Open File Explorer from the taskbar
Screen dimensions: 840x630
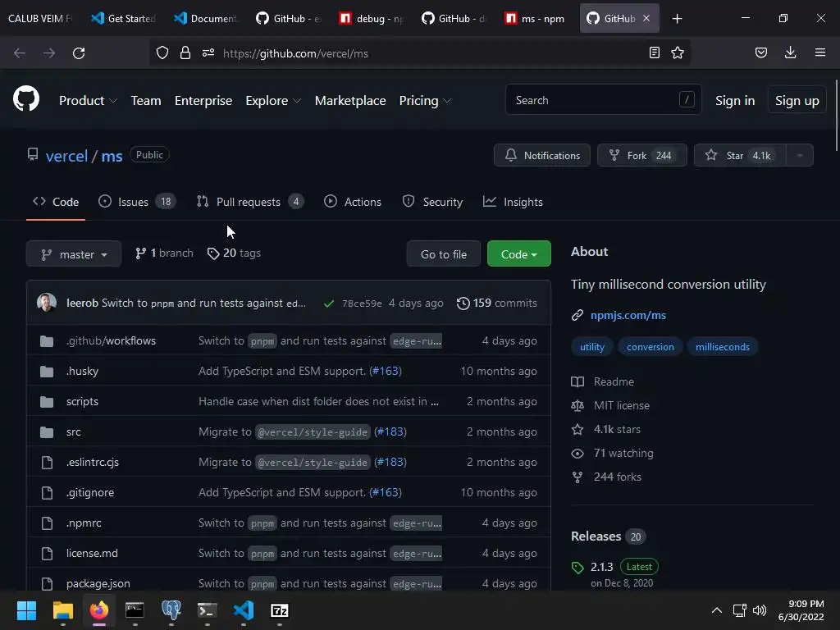coord(62,610)
